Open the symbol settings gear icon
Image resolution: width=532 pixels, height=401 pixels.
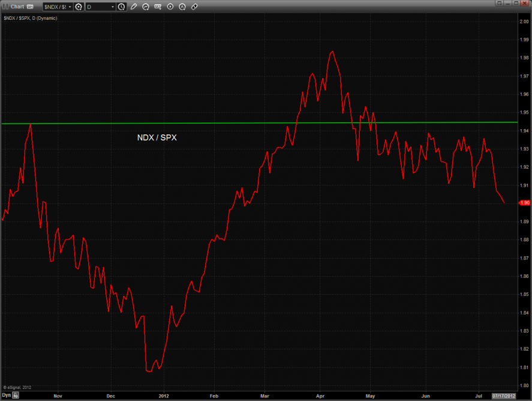click(78, 7)
